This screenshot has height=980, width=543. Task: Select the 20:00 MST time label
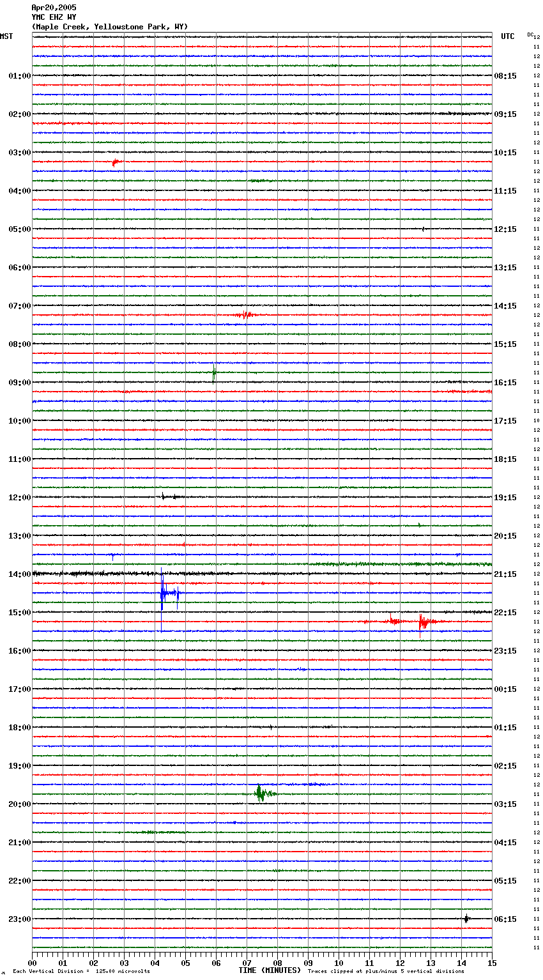coord(20,804)
